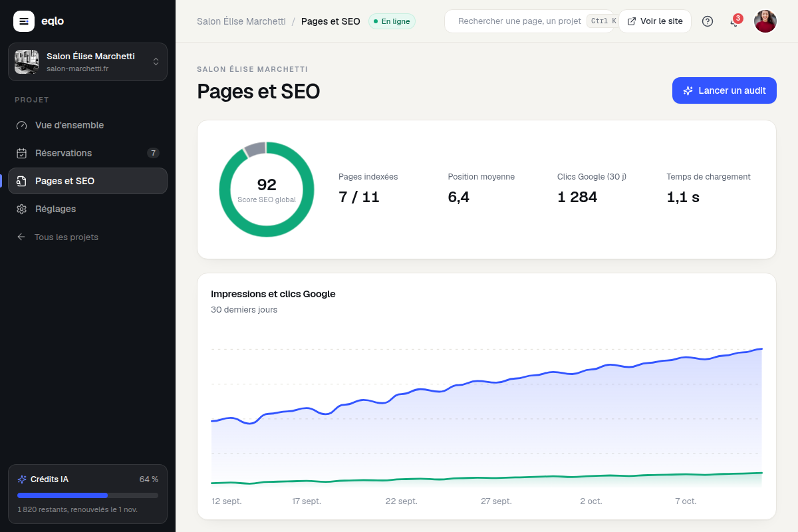Click the Lancer un audit button
Viewport: 798px width, 532px height.
coord(724,90)
